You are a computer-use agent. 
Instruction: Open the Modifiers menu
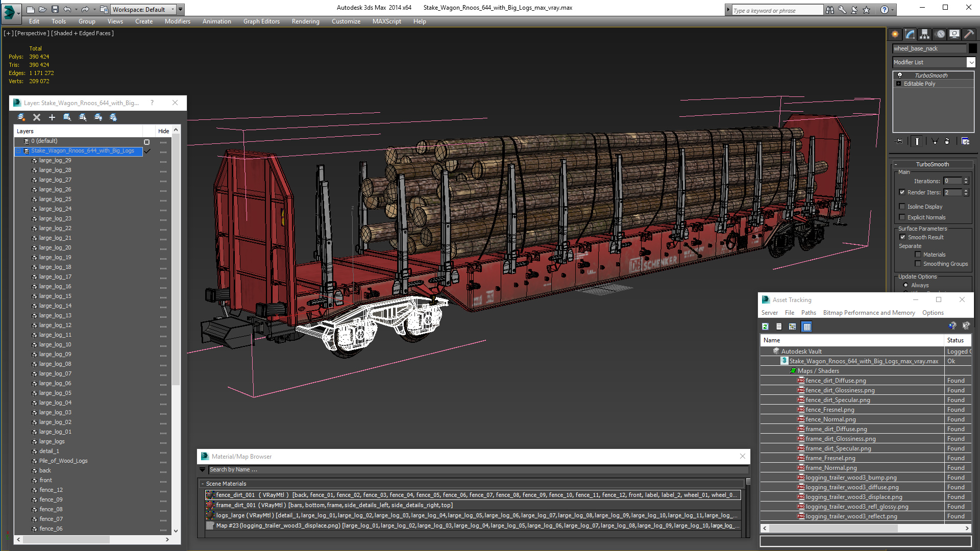click(177, 21)
